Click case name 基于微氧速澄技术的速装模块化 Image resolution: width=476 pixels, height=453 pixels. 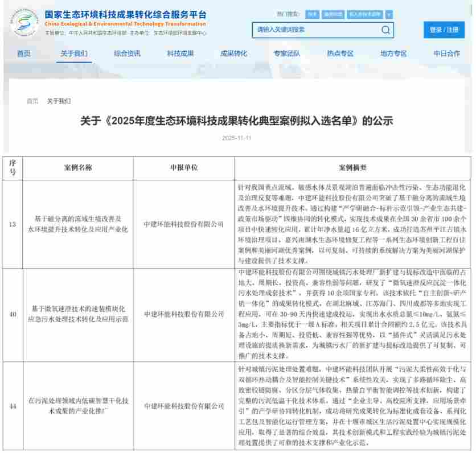[x=78, y=314]
